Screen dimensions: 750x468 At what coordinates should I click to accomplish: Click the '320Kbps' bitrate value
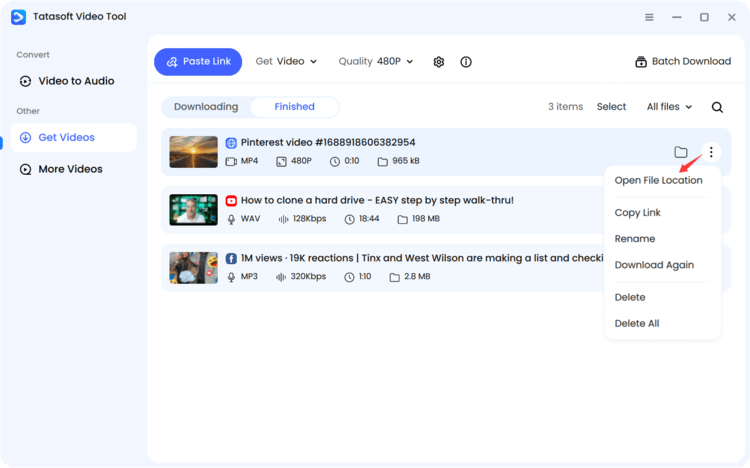tap(308, 277)
